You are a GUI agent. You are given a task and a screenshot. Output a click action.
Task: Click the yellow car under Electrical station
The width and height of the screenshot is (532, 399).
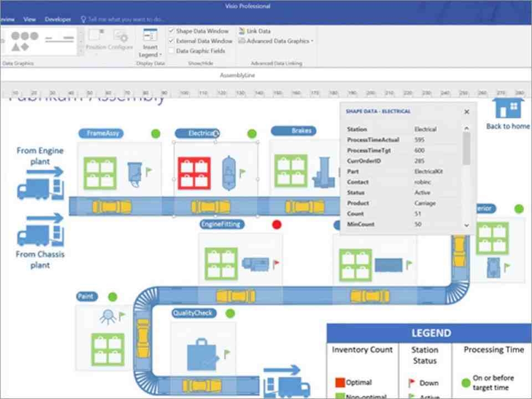[x=211, y=207]
